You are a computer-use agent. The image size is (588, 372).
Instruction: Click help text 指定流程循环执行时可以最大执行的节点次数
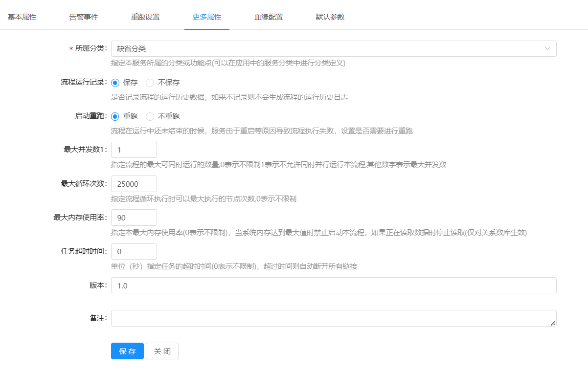pyautogui.click(x=204, y=198)
